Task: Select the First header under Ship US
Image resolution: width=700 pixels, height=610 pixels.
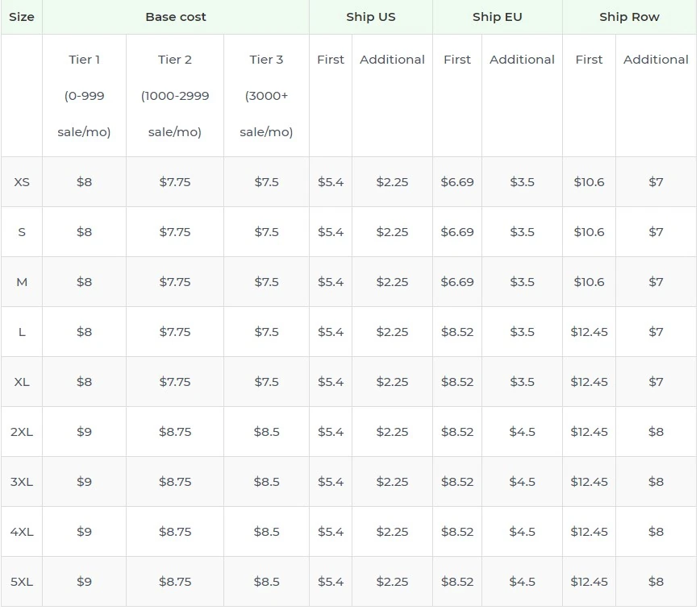Action: coord(330,59)
